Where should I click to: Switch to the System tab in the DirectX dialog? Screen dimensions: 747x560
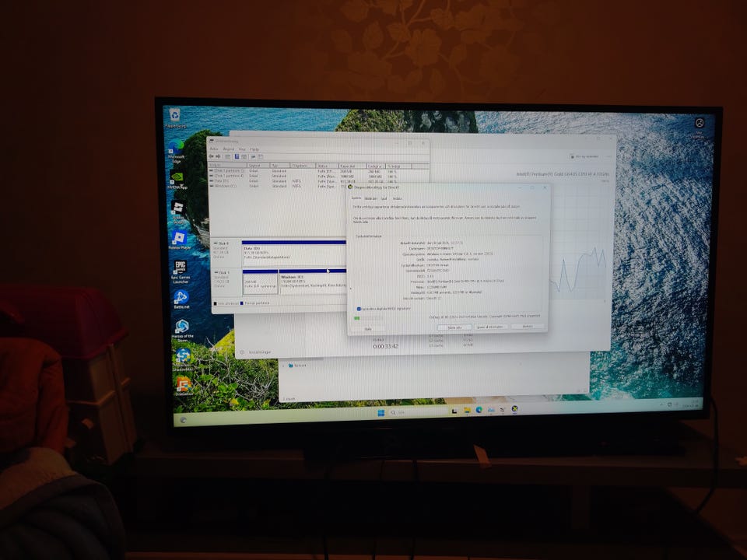(356, 198)
